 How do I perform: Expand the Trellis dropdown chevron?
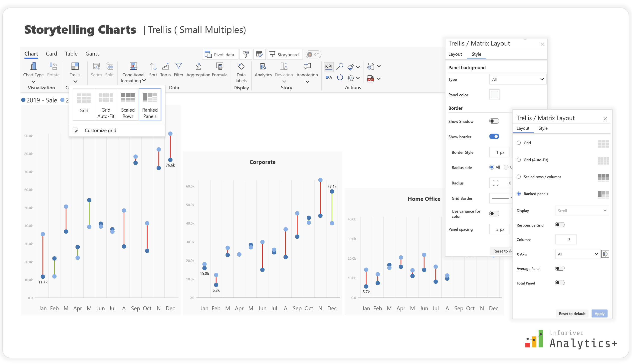[x=75, y=81]
